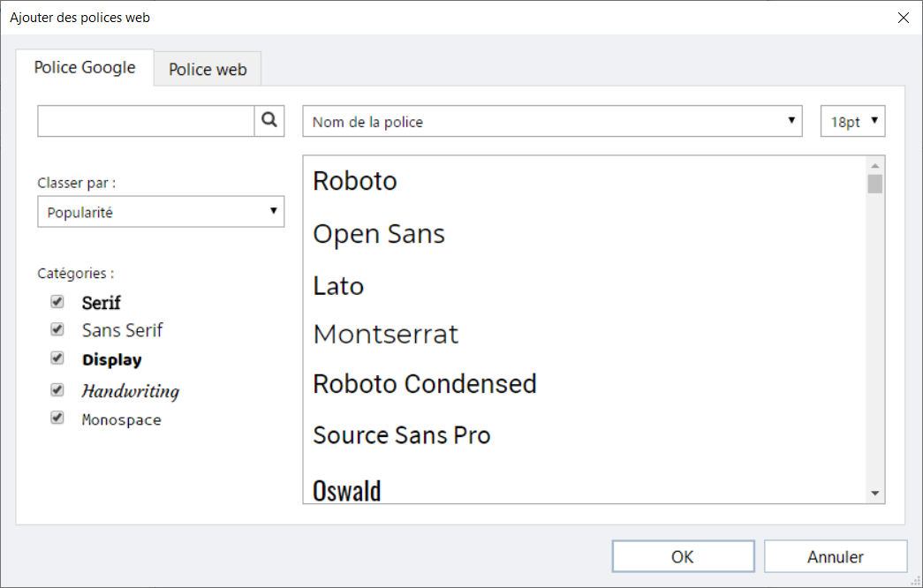Click the scroll up arrow in font list
Screen dimensions: 923x588
click(875, 165)
